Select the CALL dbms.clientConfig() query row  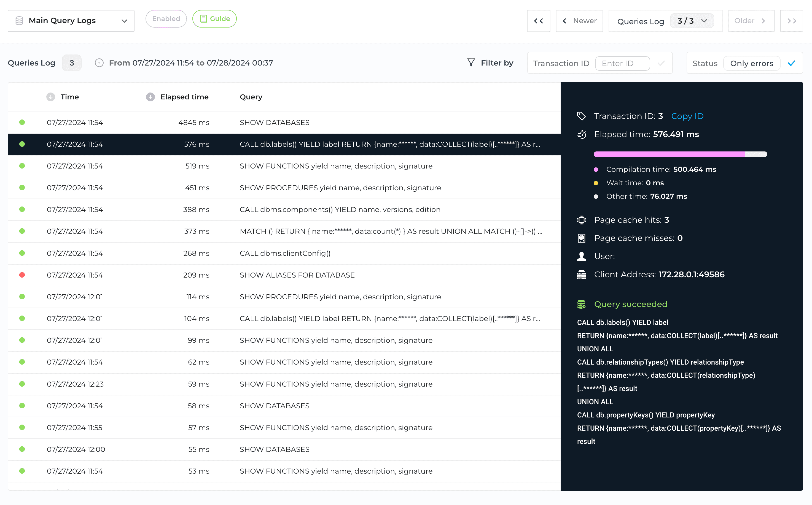click(284, 254)
